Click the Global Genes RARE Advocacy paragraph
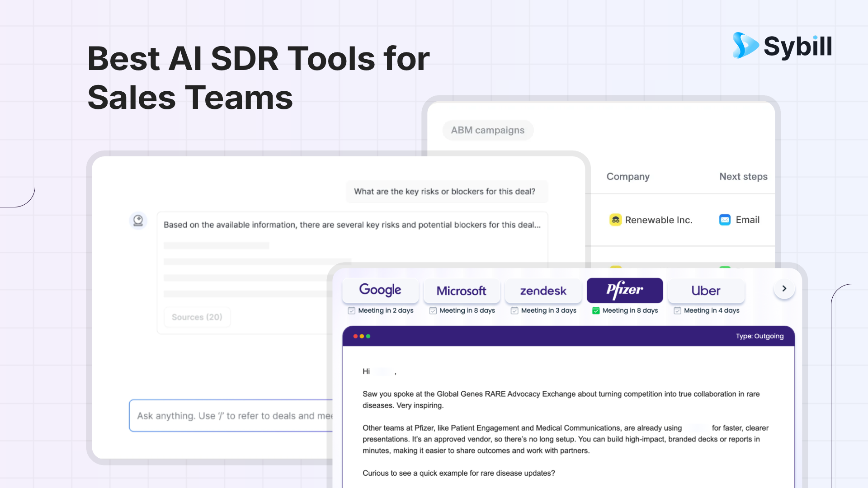Viewport: 868px width, 488px height. click(561, 399)
